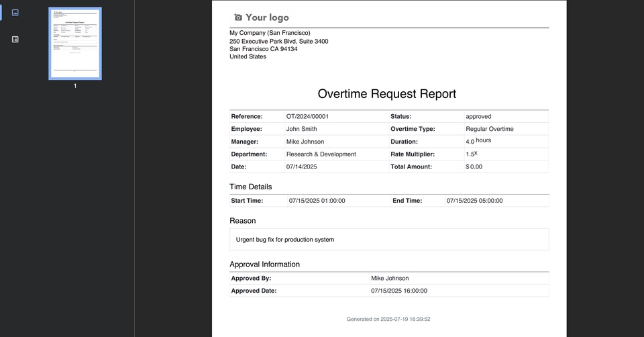Click Regular Overtime type value
Screen dimensions: 644x337
pos(489,129)
